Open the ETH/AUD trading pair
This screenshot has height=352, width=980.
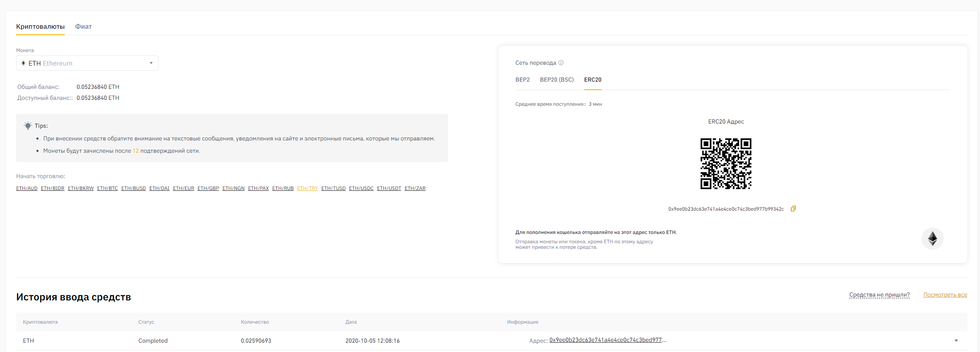(x=27, y=188)
